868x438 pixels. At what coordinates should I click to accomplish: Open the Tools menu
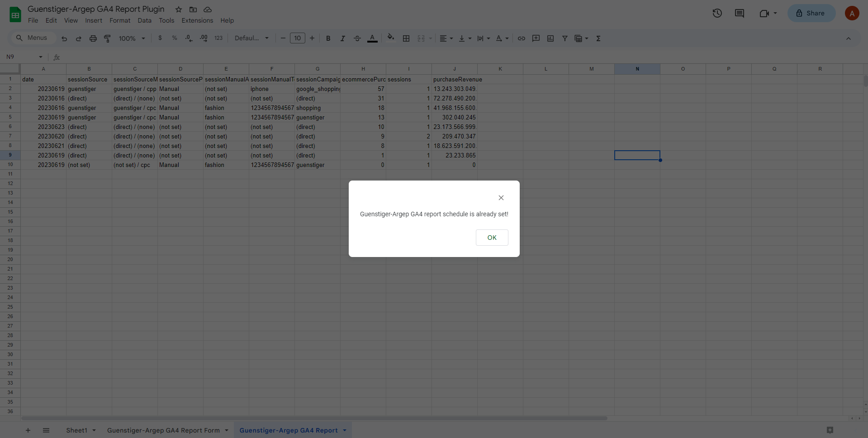tap(166, 20)
